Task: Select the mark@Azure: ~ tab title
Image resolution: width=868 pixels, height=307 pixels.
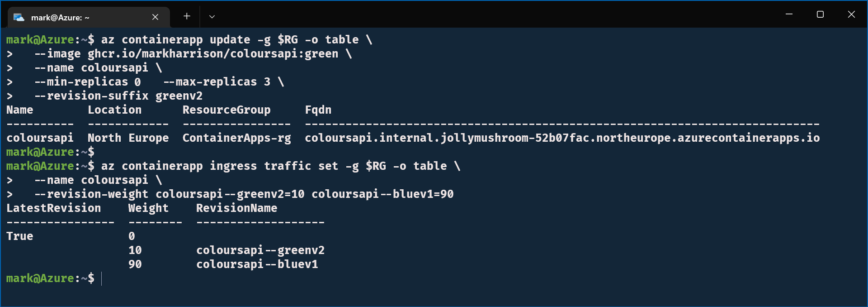Action: coord(60,18)
